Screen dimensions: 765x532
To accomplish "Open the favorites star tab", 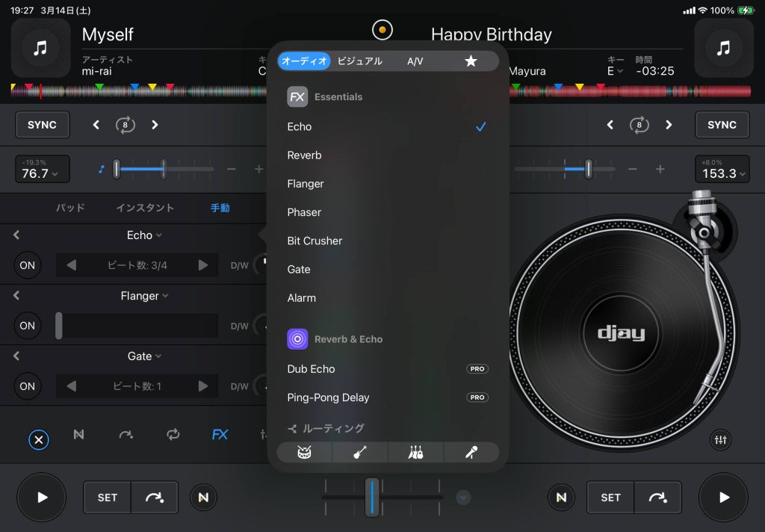I will [471, 61].
